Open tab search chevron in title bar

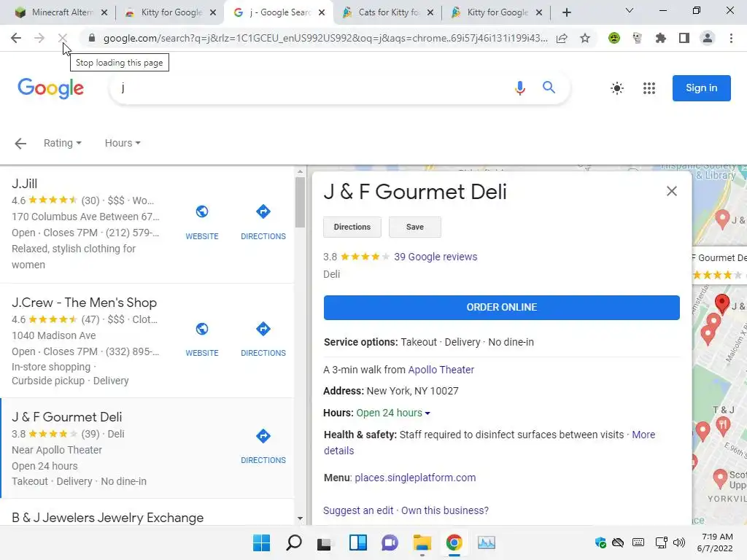tap(629, 10)
